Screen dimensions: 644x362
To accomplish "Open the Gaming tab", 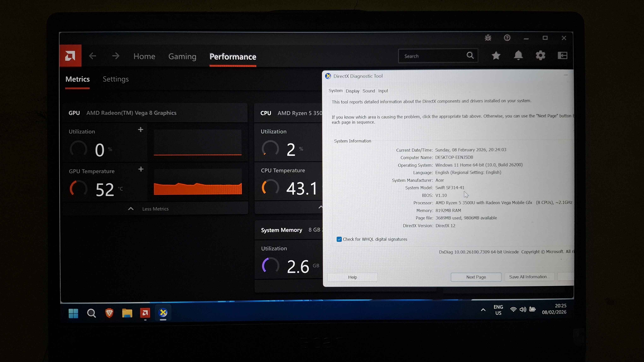I will click(182, 57).
